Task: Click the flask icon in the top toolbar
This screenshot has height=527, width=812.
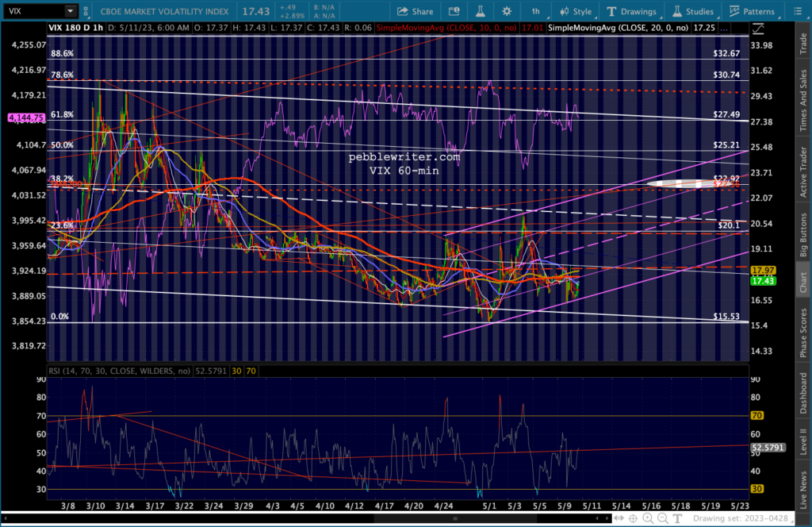Action: pyautogui.click(x=479, y=11)
